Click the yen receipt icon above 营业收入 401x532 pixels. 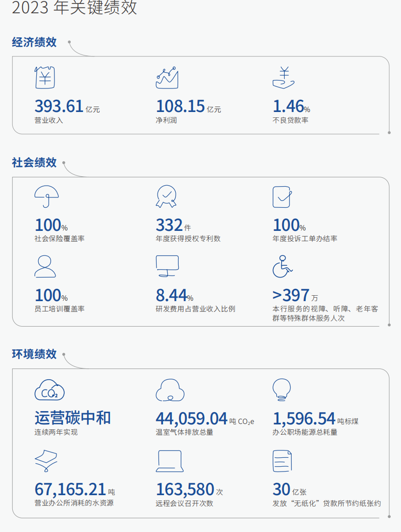[45, 78]
